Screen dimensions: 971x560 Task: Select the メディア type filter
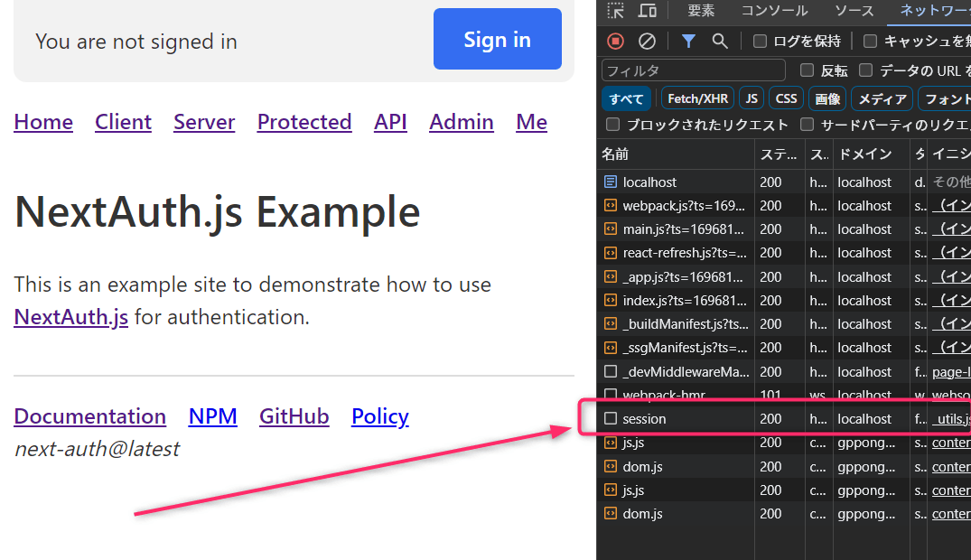tap(882, 98)
